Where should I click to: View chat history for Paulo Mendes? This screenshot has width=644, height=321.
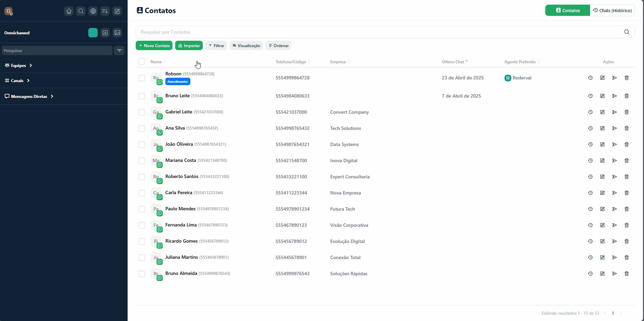click(x=590, y=209)
